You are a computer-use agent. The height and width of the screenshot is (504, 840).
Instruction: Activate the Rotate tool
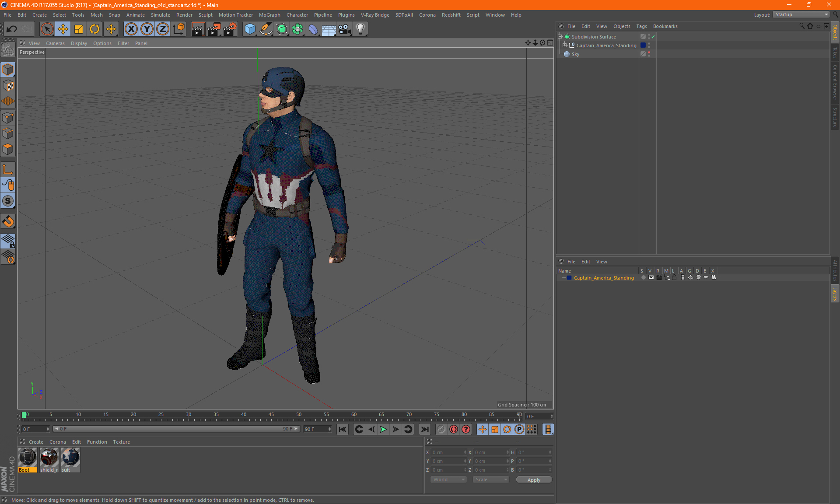point(94,29)
